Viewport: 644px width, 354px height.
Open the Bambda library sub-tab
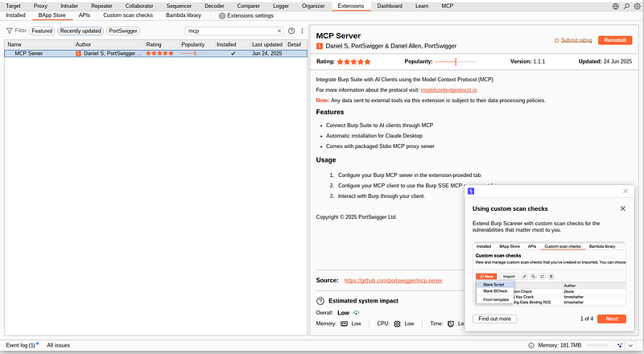pos(184,15)
